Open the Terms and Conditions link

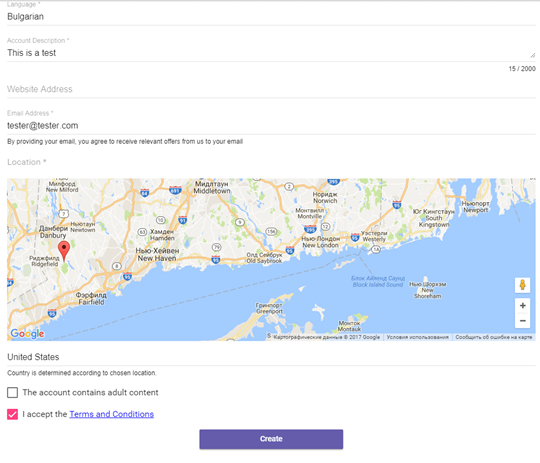click(x=112, y=414)
